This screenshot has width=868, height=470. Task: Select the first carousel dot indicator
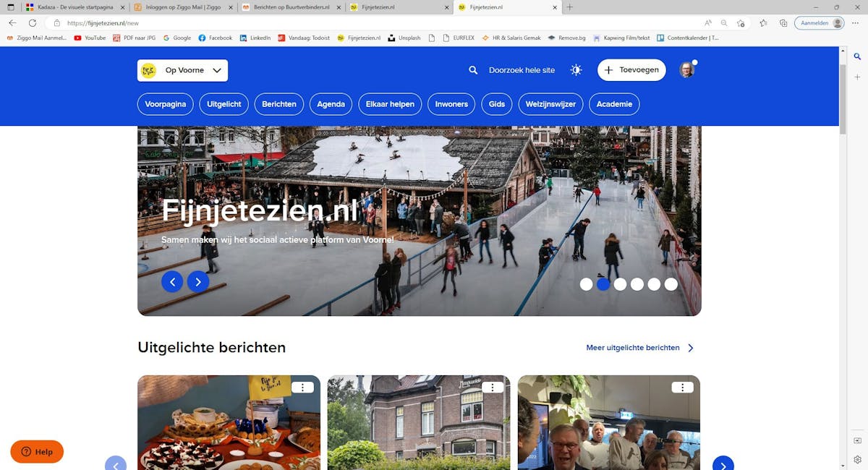coord(586,284)
